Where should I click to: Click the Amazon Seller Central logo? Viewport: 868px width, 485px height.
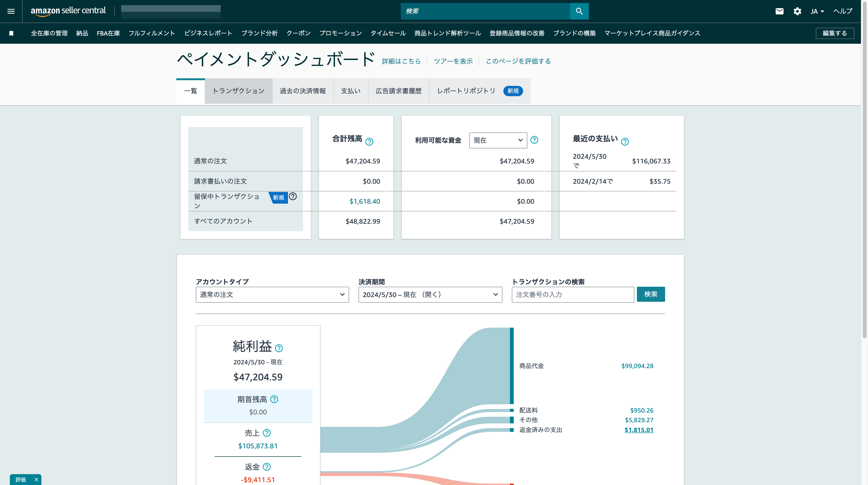(68, 11)
